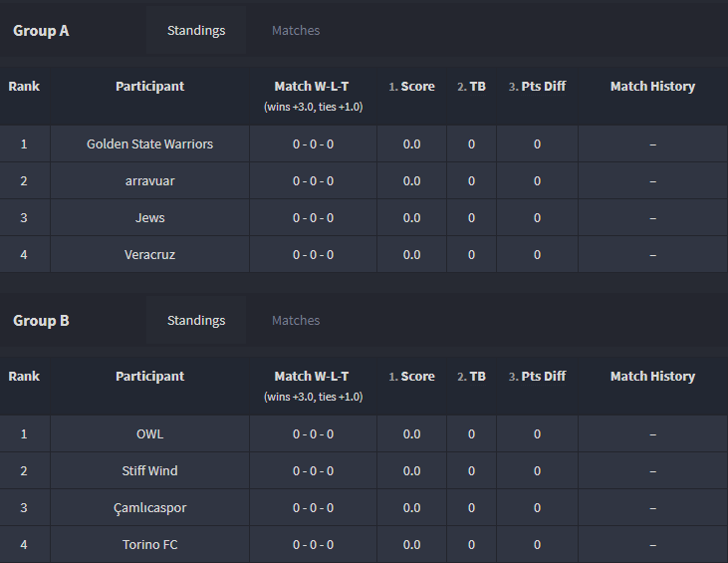Select Torino FC in Group B
Image resolution: width=728 pixels, height=563 pixels.
[149, 544]
